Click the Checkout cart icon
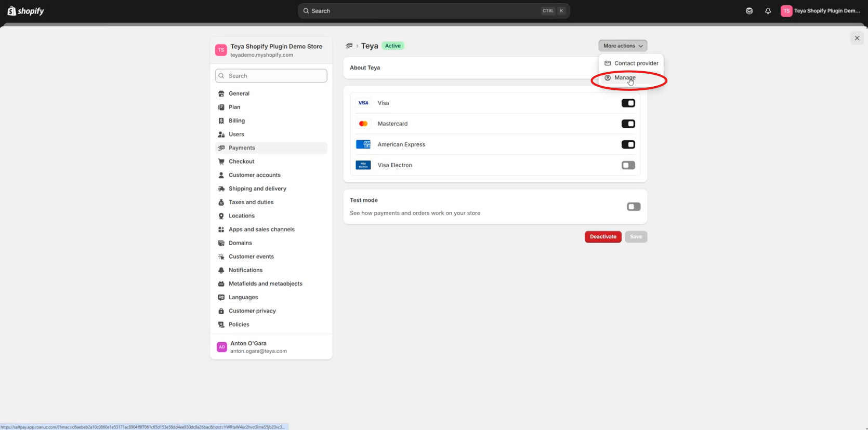The height and width of the screenshot is (430, 868). (x=221, y=162)
